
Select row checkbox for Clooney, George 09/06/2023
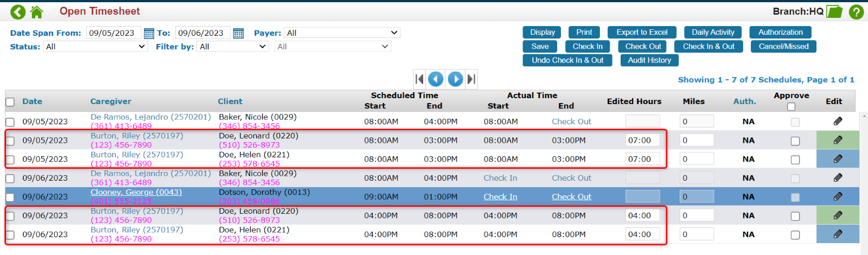tap(10, 197)
